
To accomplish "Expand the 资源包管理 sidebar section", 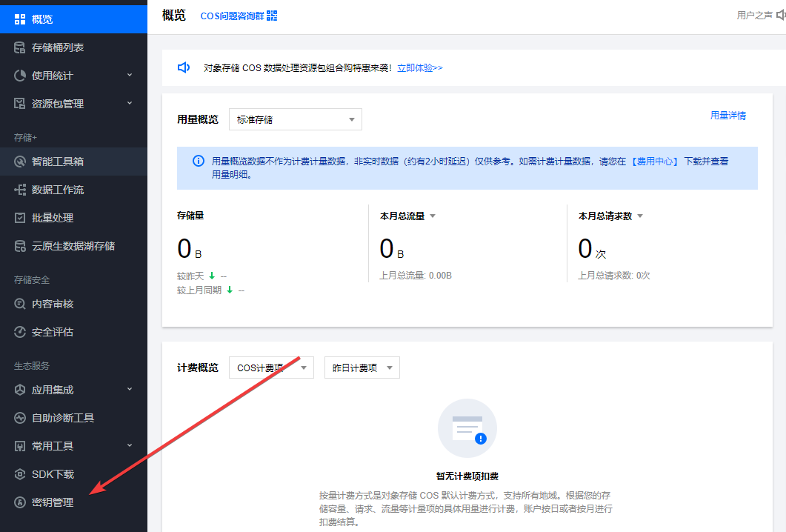I will (61, 103).
